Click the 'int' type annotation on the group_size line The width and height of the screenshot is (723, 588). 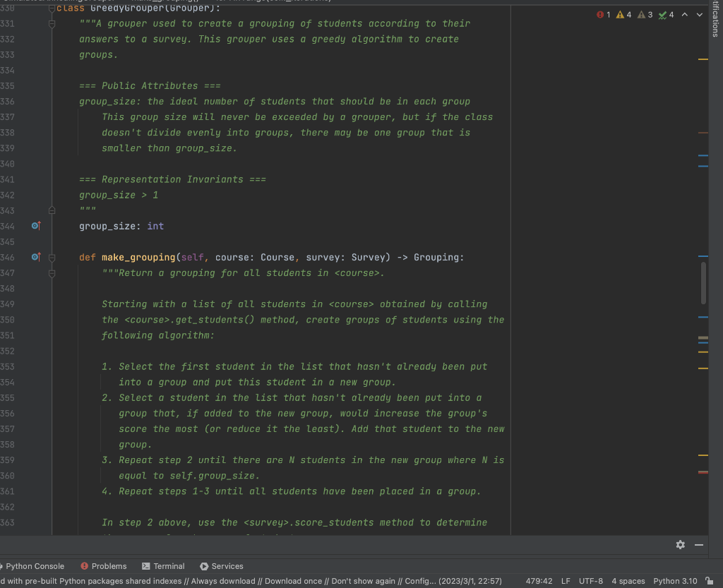pyautogui.click(x=155, y=226)
